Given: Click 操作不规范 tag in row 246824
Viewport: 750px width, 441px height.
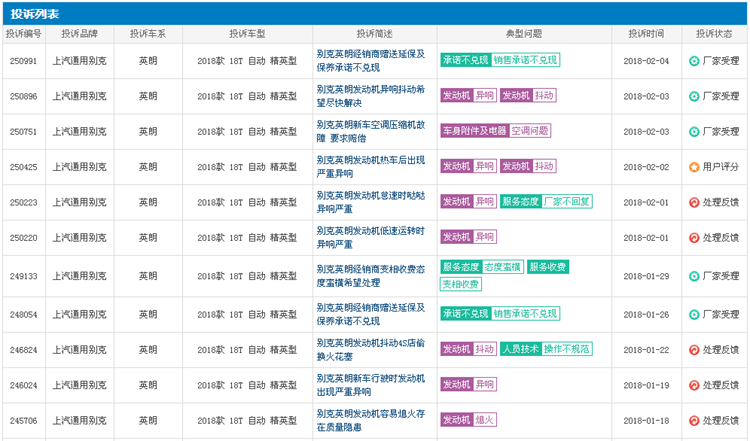Looking at the screenshot, I should (567, 349).
